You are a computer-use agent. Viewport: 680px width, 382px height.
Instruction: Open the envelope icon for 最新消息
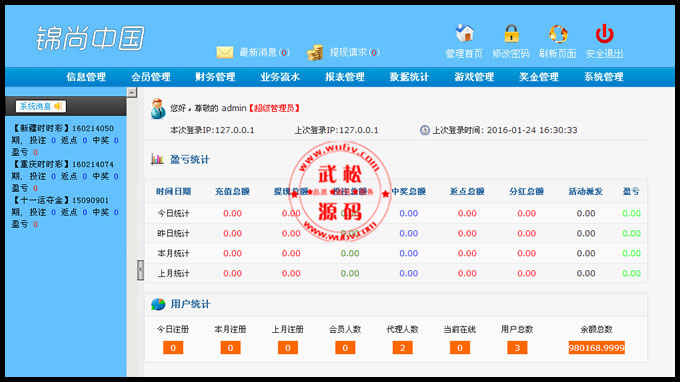coord(225,52)
